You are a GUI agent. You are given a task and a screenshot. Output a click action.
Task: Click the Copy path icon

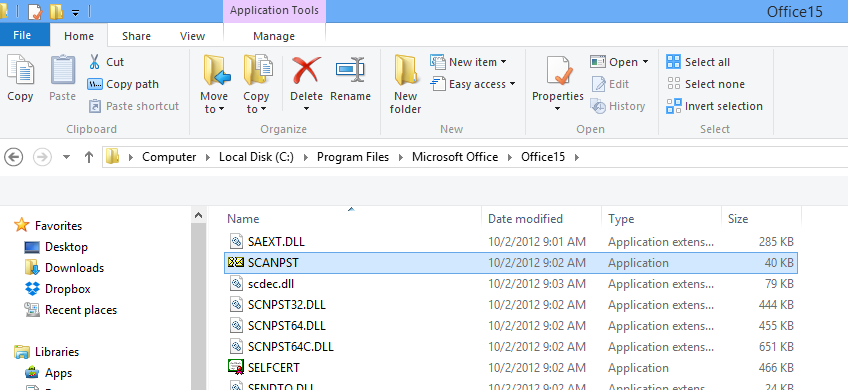[95, 84]
